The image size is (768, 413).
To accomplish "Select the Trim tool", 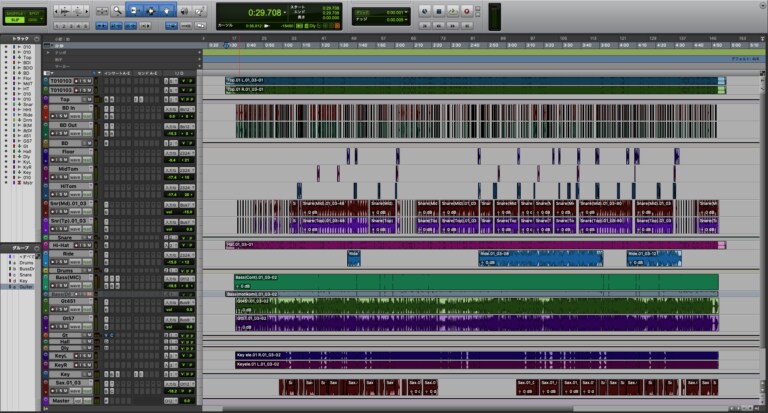I will point(134,11).
